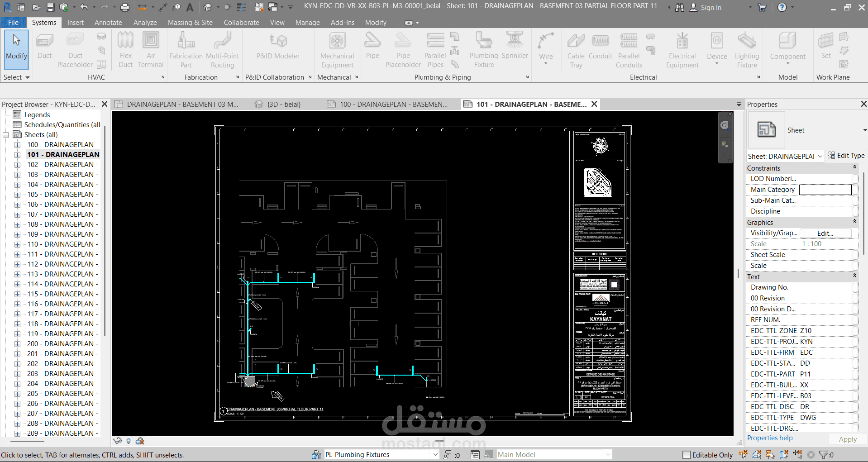Select the Cable Tray tool

coord(576,50)
